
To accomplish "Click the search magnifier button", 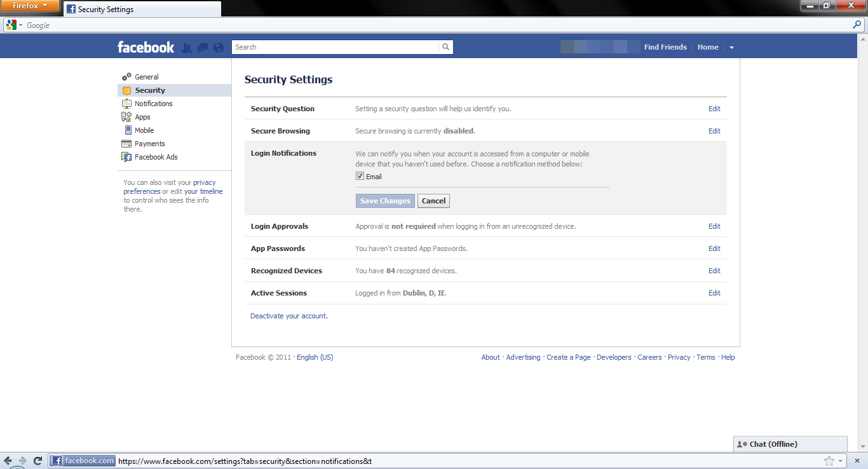I will [445, 47].
